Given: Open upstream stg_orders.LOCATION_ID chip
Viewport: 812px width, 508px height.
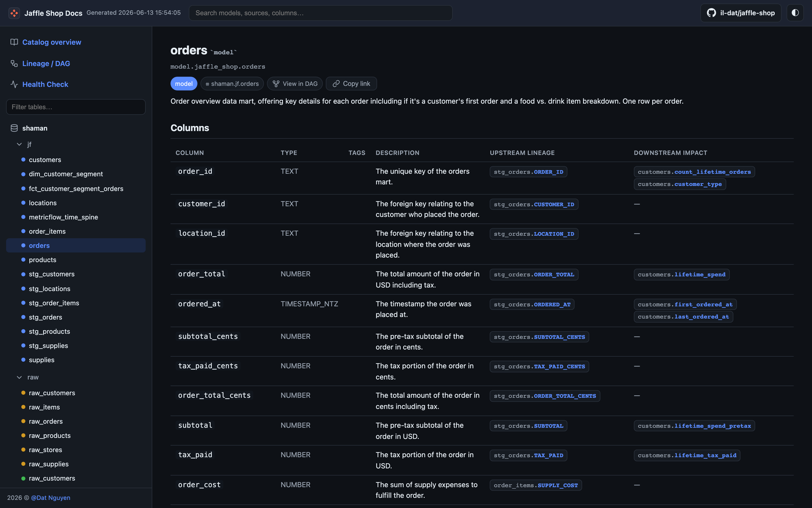Looking at the screenshot, I should coord(534,234).
